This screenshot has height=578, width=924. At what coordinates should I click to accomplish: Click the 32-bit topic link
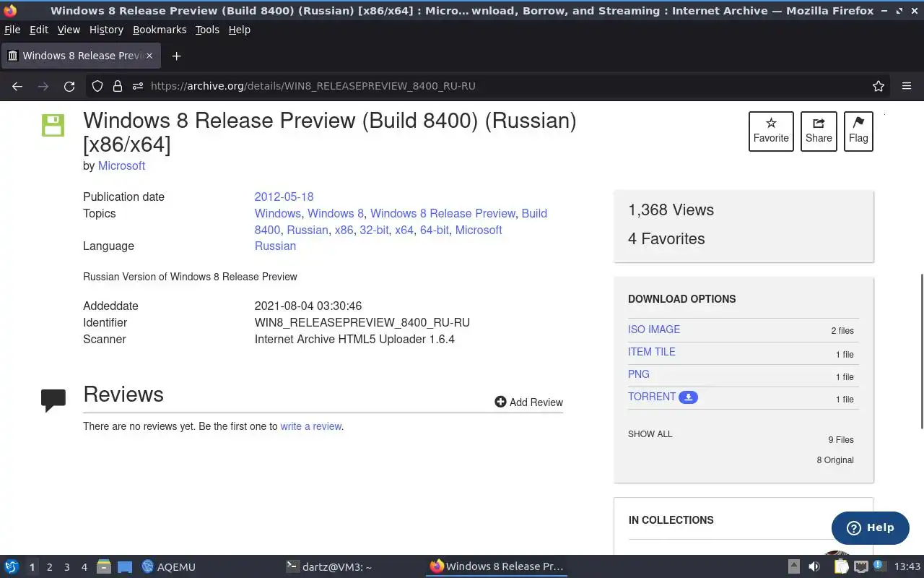click(374, 230)
